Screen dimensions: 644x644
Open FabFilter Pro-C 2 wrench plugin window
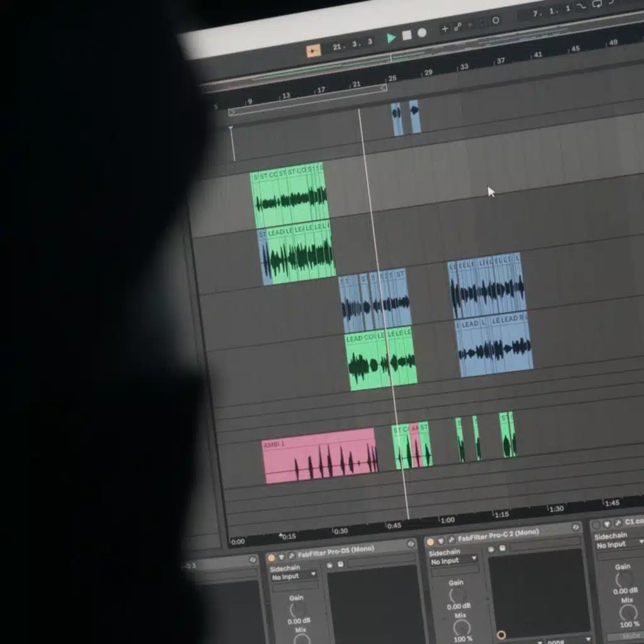451,540
